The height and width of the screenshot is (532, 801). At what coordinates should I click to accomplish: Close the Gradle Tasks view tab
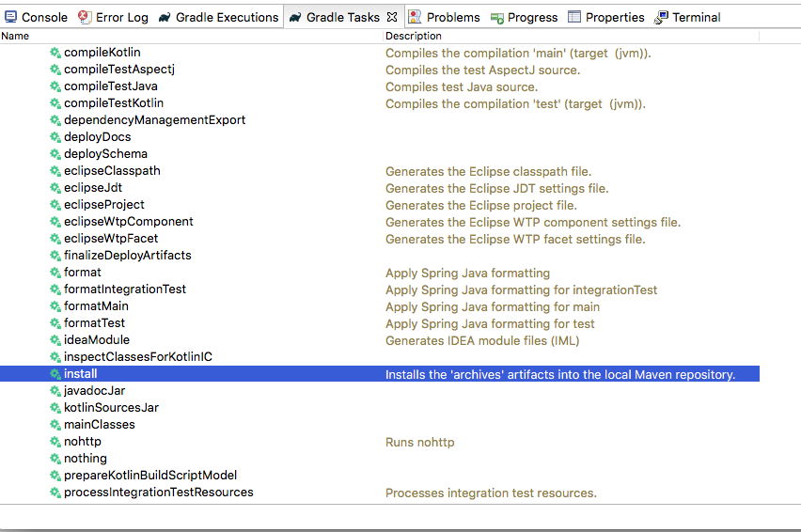pyautogui.click(x=392, y=17)
